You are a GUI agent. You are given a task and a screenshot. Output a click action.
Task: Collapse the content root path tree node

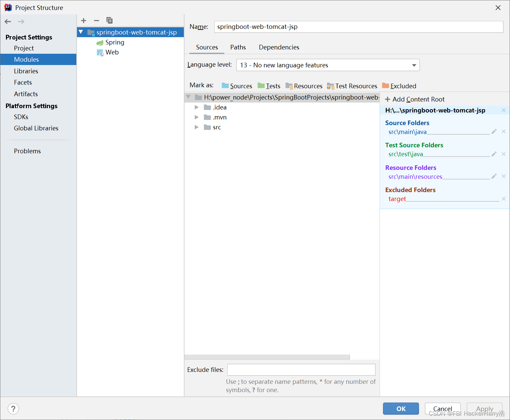click(188, 97)
